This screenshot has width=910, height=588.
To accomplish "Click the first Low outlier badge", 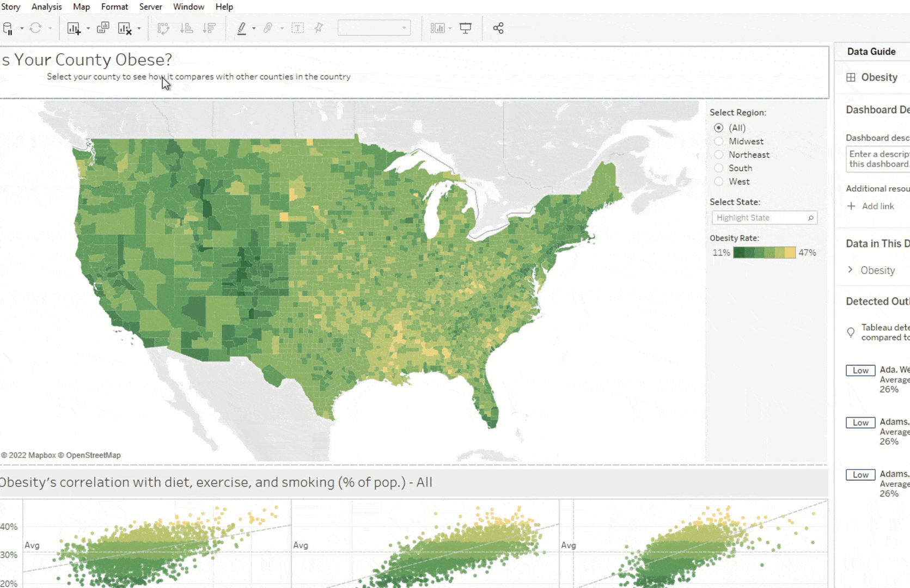I will tap(860, 371).
